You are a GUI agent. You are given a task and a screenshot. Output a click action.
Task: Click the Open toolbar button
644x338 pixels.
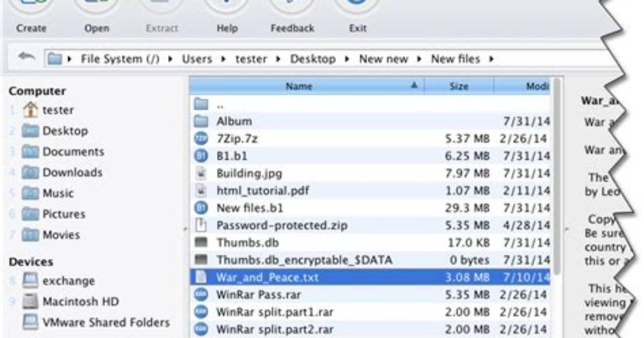click(x=96, y=17)
